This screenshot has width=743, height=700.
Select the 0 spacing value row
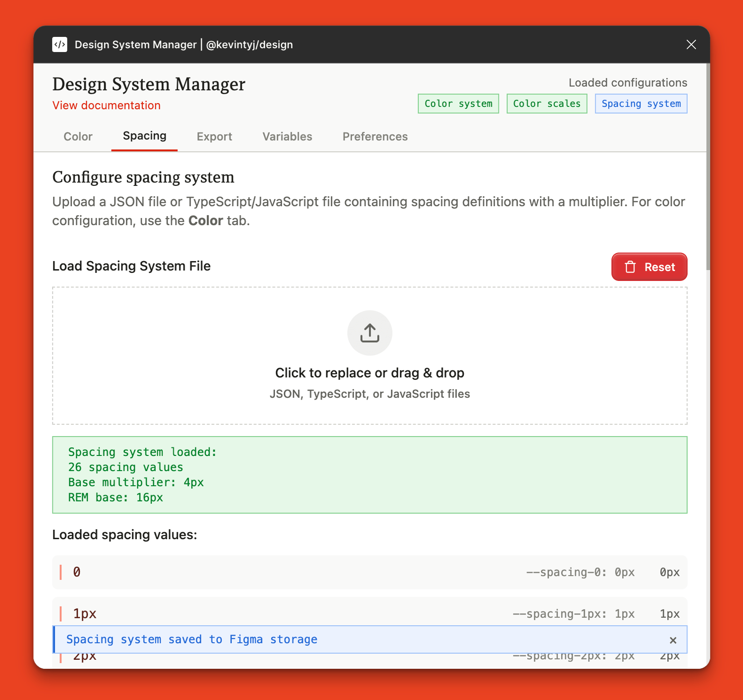370,572
